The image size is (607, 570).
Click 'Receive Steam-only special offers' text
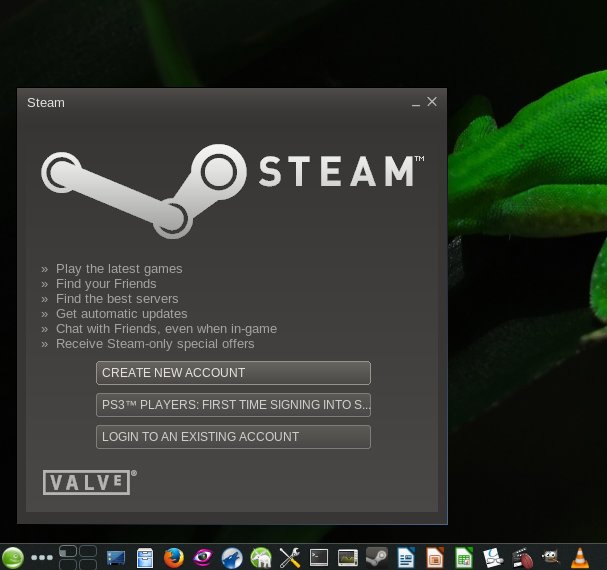155,344
